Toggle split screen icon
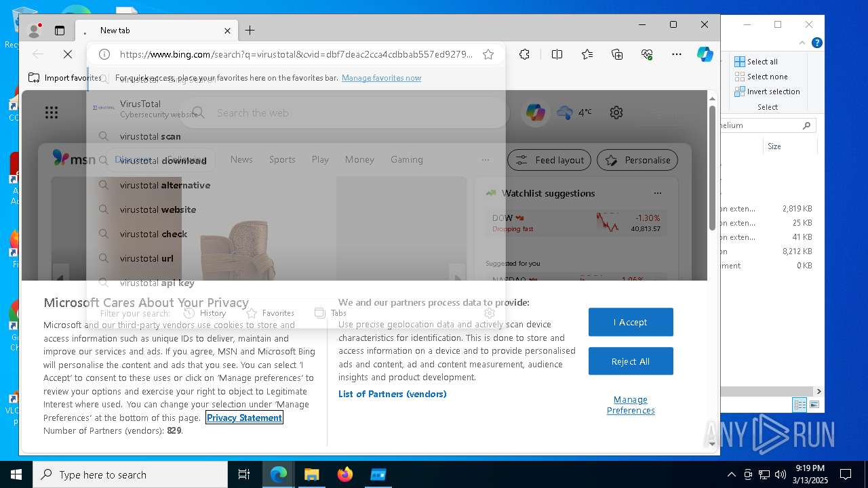Image resolution: width=868 pixels, height=488 pixels. (x=557, y=54)
